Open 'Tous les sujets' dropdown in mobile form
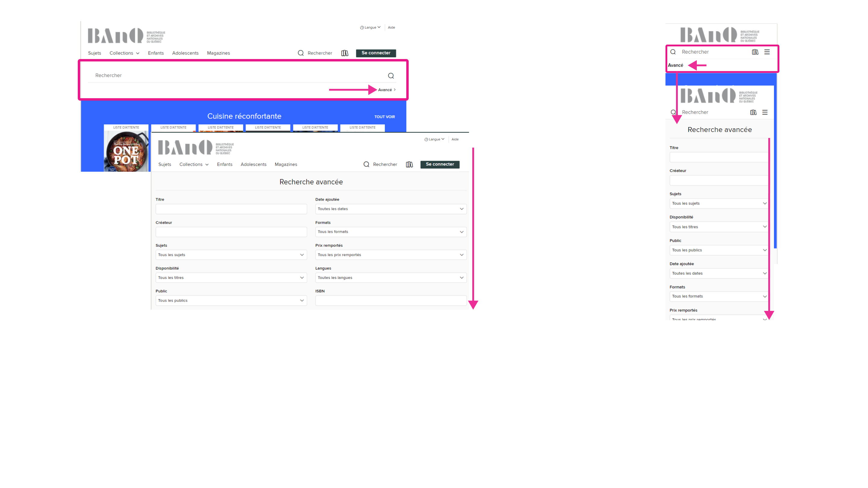868x488 pixels. pos(719,203)
